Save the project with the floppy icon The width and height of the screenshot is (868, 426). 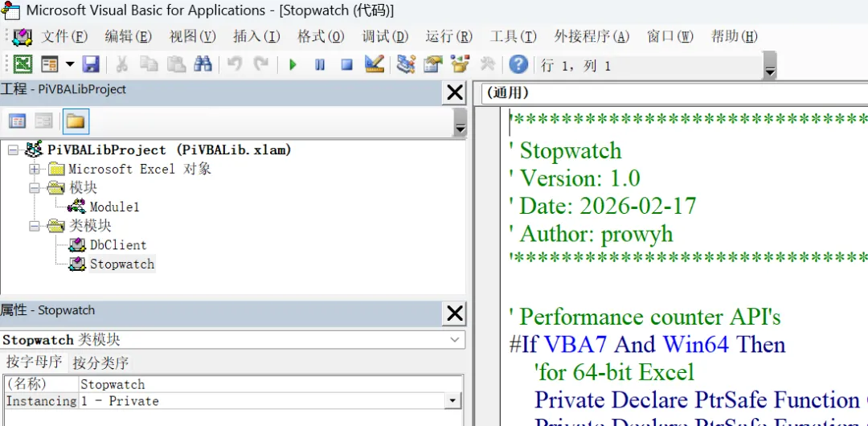(90, 64)
